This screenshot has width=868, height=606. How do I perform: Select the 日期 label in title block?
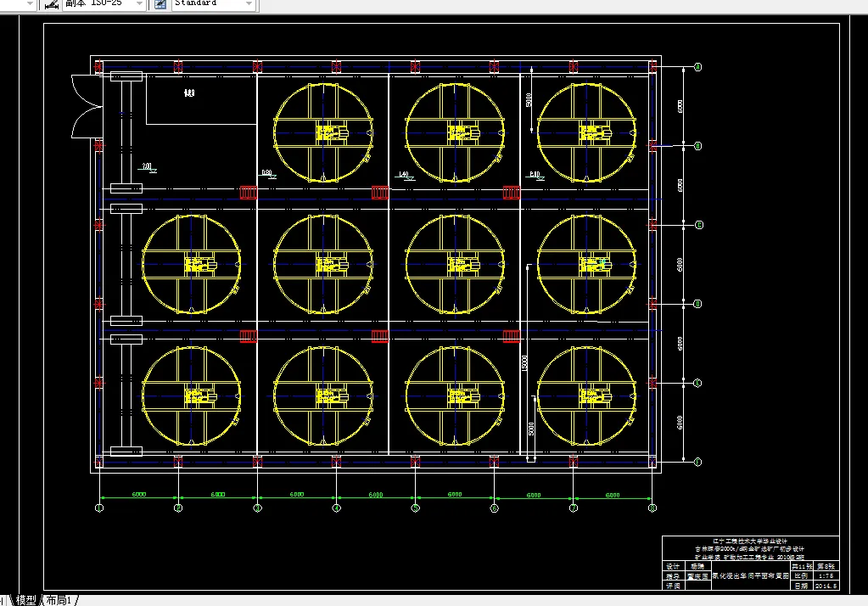(x=801, y=586)
